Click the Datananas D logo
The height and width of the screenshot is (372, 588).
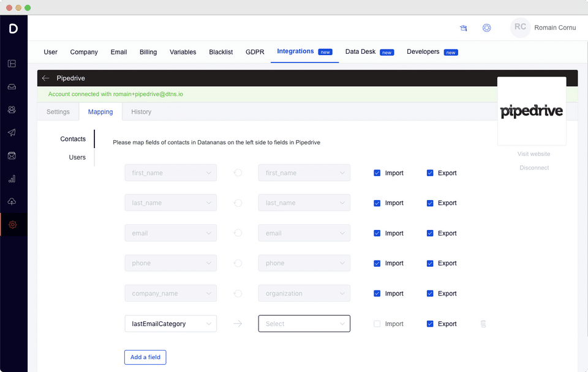coord(13,29)
